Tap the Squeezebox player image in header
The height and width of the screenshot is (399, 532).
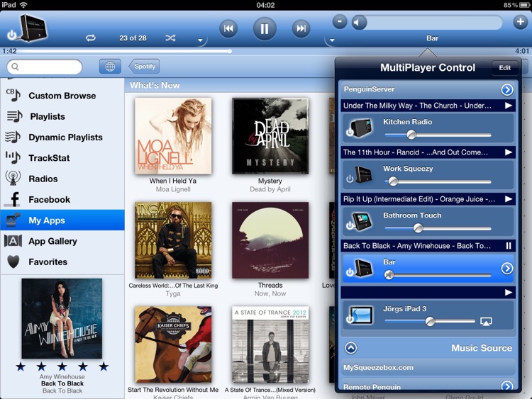coord(33,28)
